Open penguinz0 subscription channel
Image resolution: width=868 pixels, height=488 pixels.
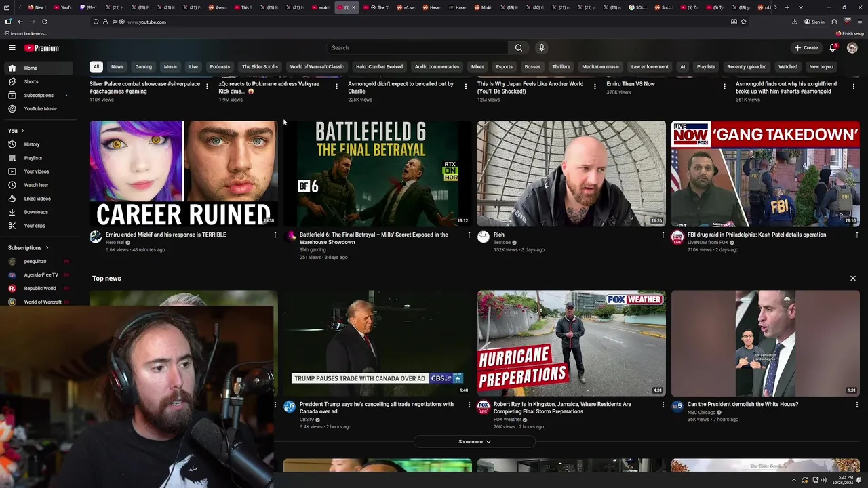click(37, 261)
